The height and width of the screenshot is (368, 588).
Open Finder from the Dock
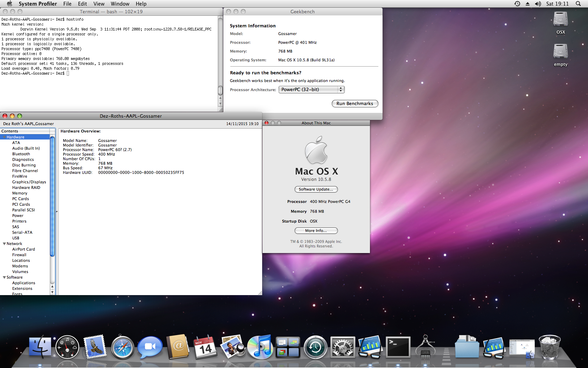(40, 347)
